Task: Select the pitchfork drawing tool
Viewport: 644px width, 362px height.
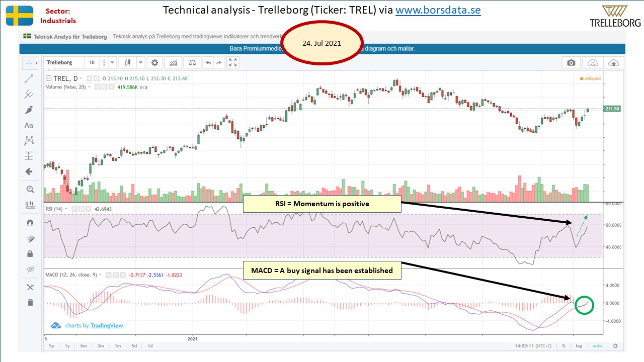Action: pos(29,94)
